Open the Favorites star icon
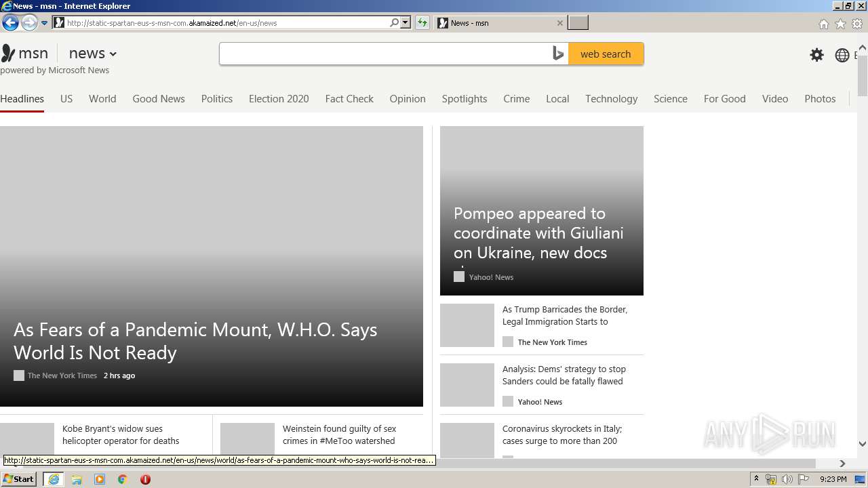 click(840, 24)
